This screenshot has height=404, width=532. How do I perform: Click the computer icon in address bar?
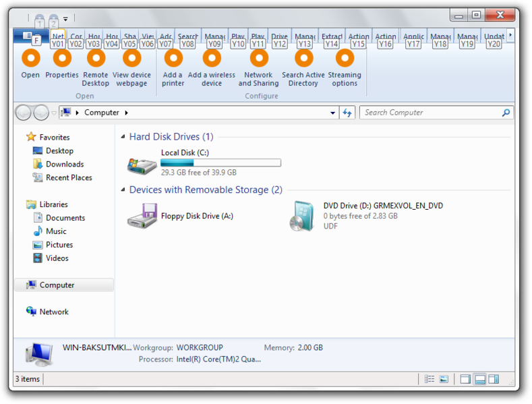pos(67,113)
